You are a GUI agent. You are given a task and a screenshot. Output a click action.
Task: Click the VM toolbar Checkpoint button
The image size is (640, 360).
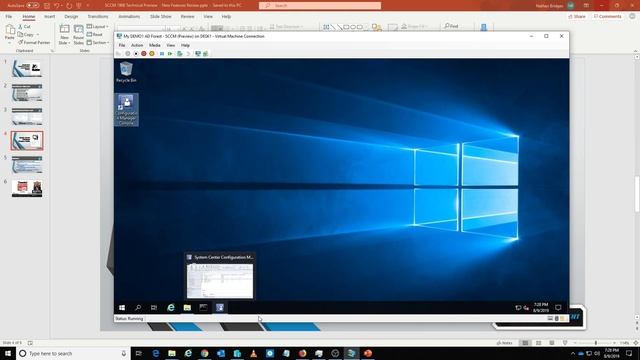coord(180,53)
